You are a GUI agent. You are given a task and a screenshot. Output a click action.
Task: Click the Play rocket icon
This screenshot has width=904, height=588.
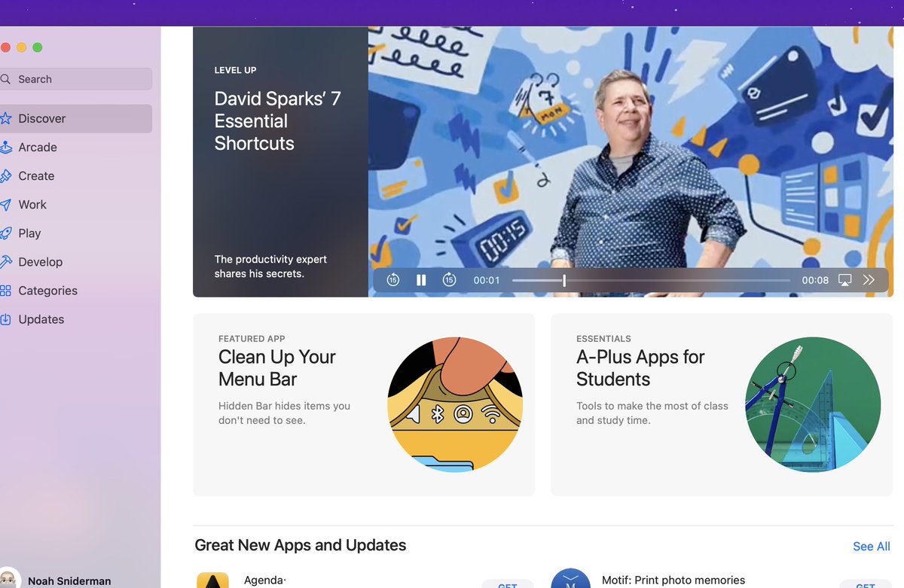pyautogui.click(x=5, y=233)
